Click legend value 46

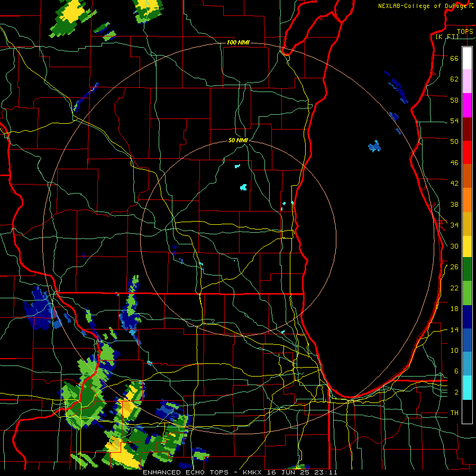(454, 163)
